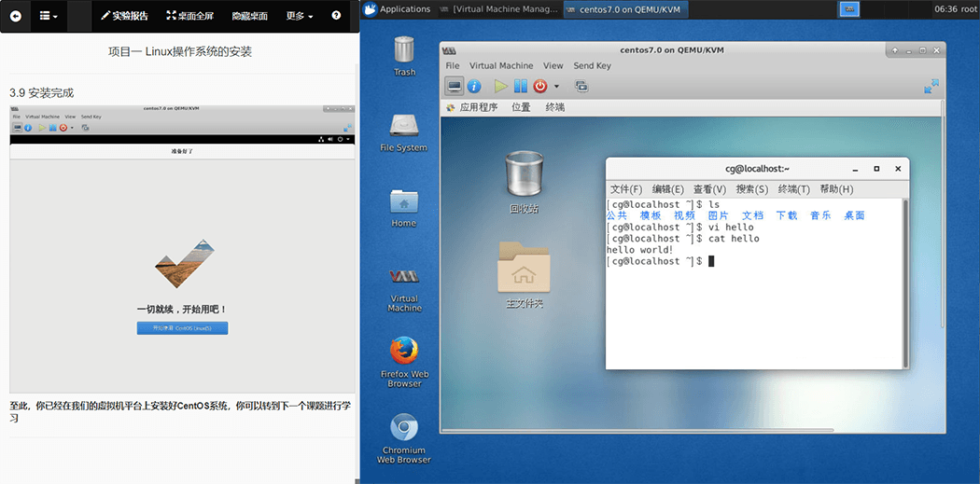Image resolution: width=980 pixels, height=484 pixels.
Task: Launch Firefox Web Browser from desktop
Action: pos(404,352)
